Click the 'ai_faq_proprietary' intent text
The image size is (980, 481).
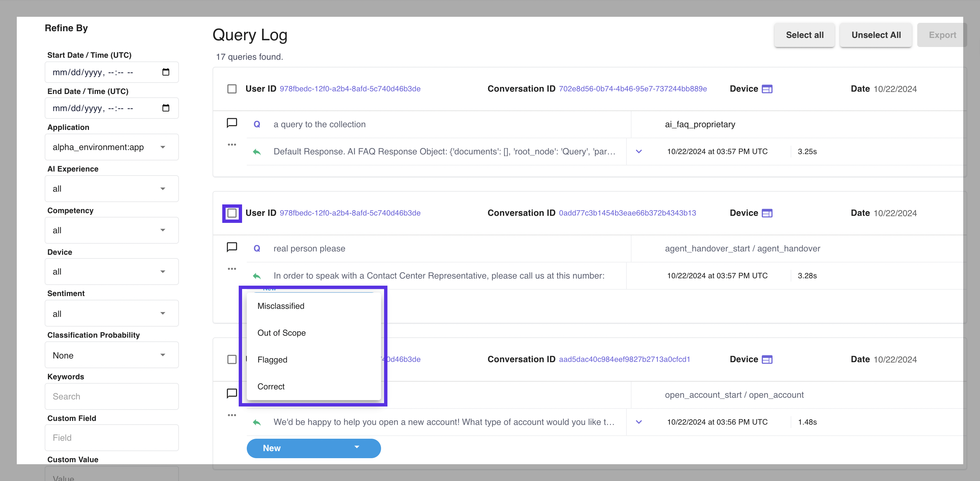coord(700,124)
